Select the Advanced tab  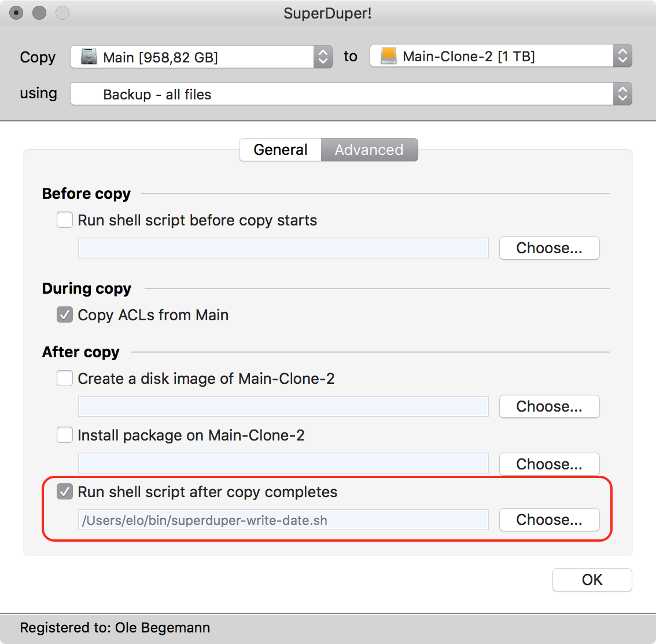click(369, 150)
